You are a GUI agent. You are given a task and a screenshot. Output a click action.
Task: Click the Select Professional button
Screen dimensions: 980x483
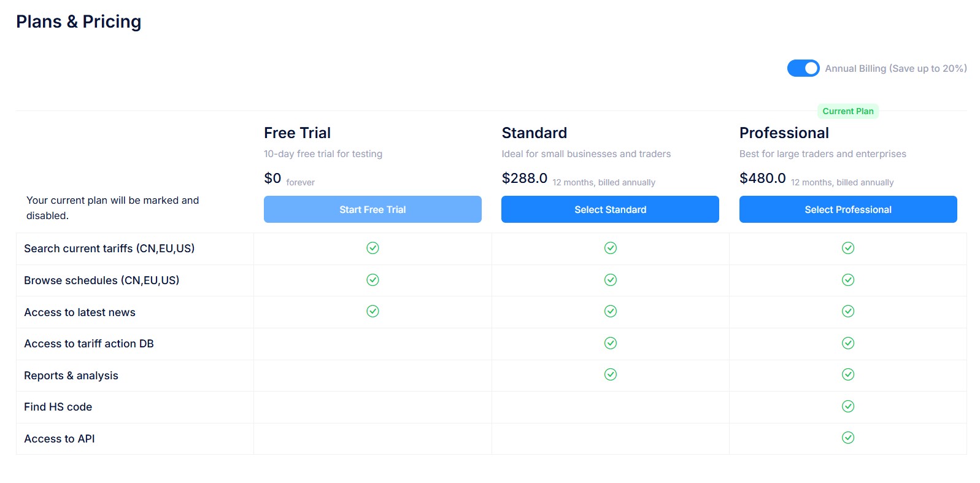pos(848,209)
